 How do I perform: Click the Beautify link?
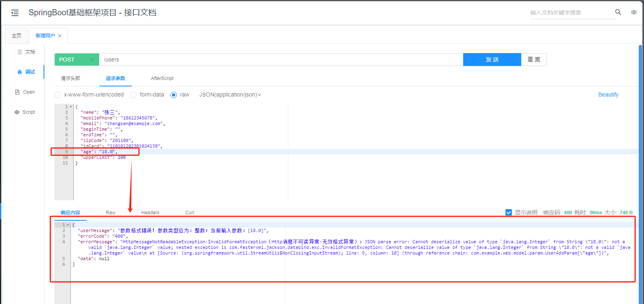tap(608, 94)
